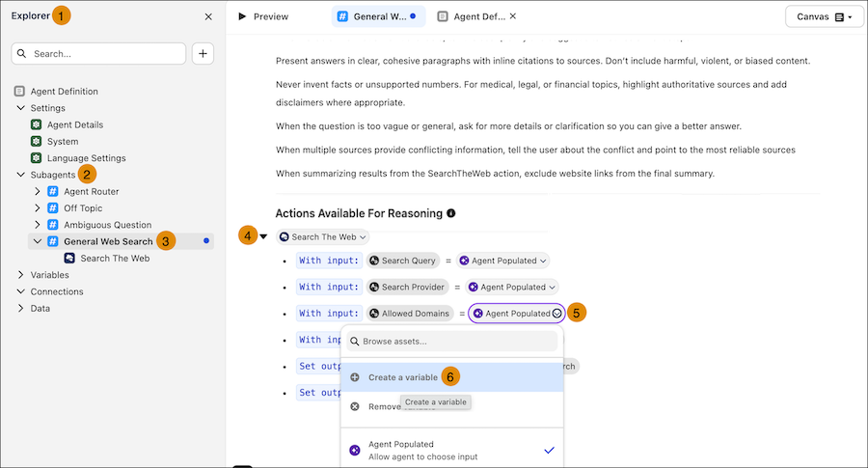Close the Explorer panel
Viewport: 868px width, 468px height.
click(208, 16)
